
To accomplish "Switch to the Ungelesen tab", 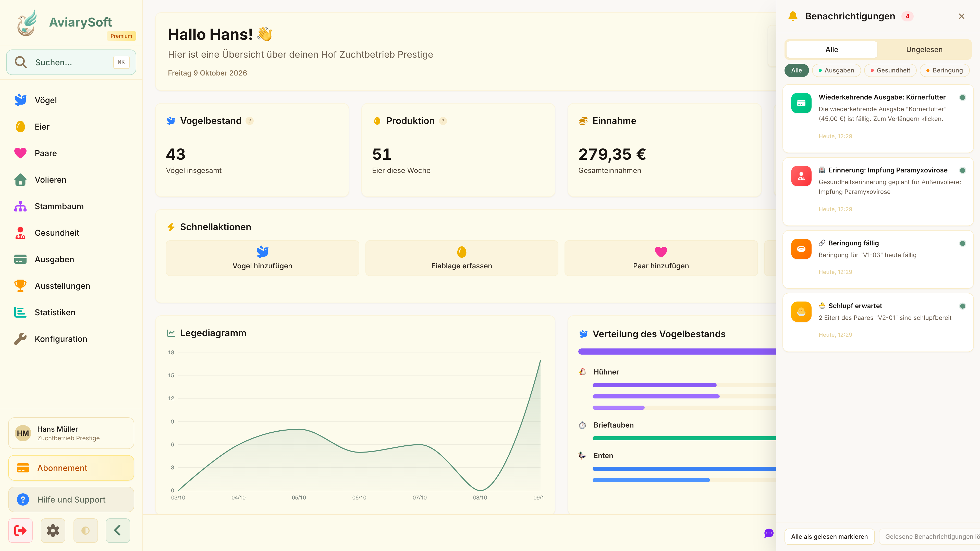I will pyautogui.click(x=924, y=49).
